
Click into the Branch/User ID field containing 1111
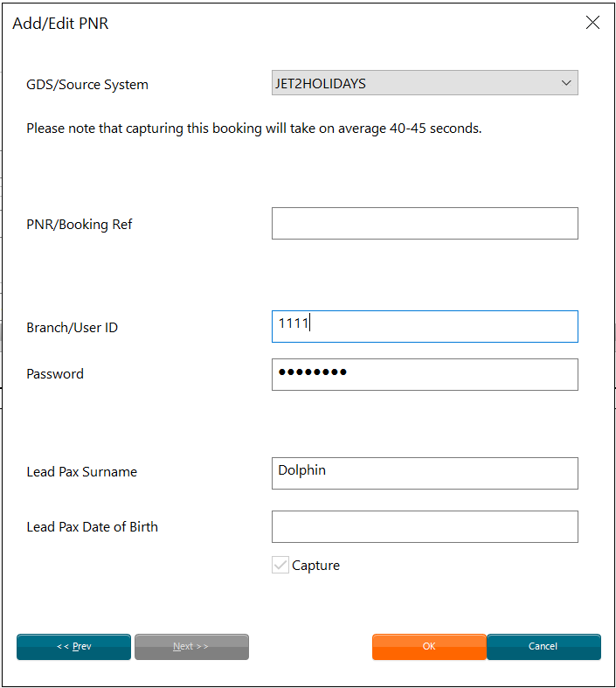[425, 327]
